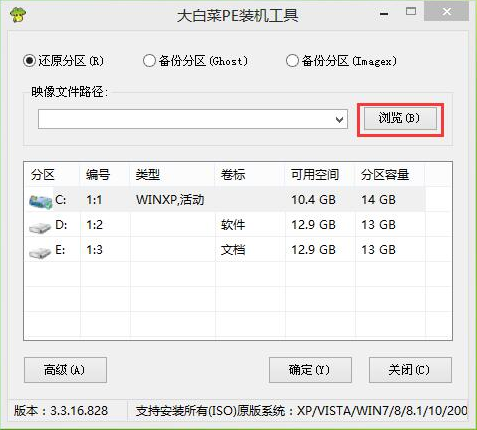Click the 14 GB partition capacity
477x430 pixels.
[379, 200]
